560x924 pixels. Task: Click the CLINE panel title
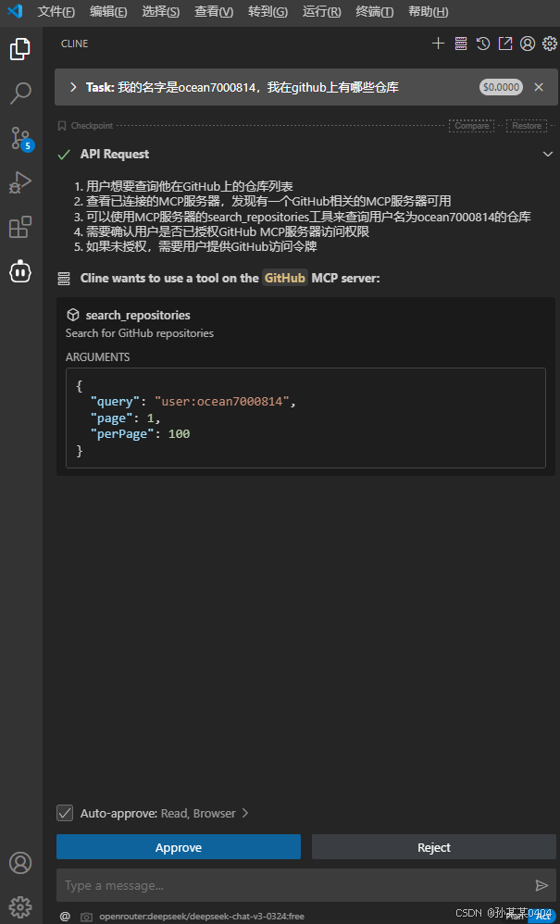pos(74,44)
